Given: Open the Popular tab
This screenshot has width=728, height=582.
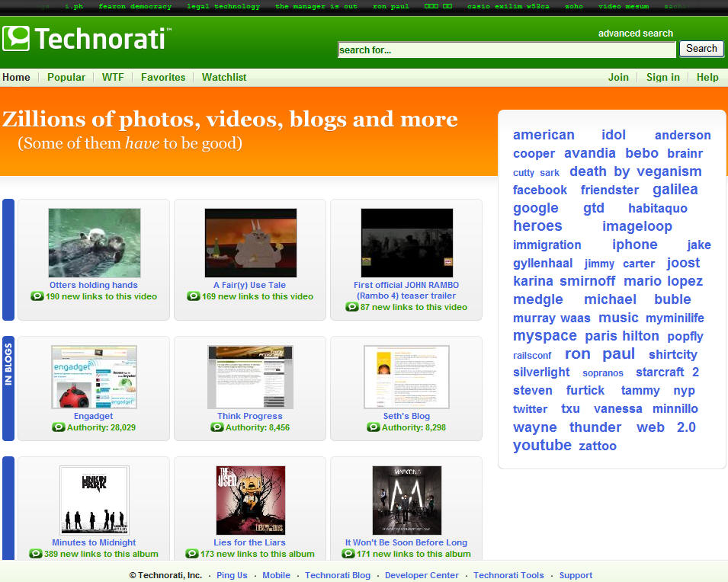Looking at the screenshot, I should click(x=66, y=77).
